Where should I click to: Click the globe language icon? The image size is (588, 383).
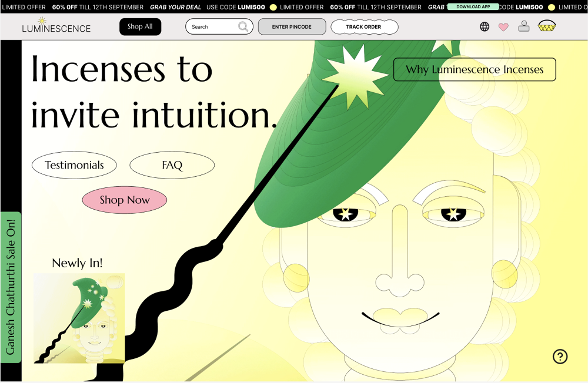point(485,26)
